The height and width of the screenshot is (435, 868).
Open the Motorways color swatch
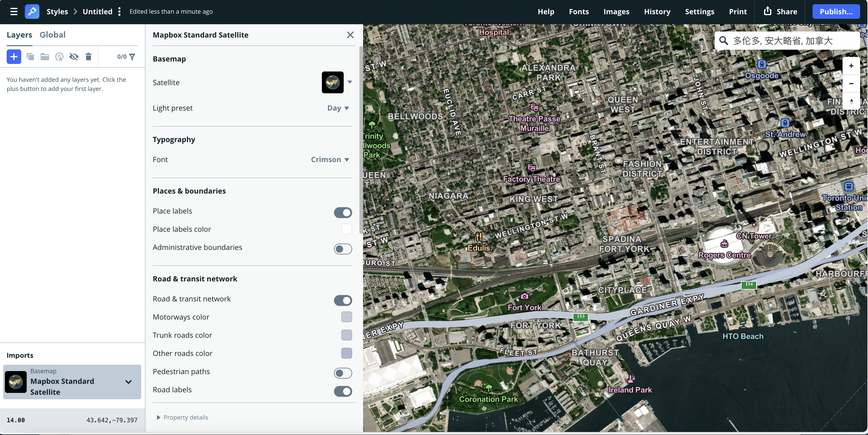click(x=346, y=317)
